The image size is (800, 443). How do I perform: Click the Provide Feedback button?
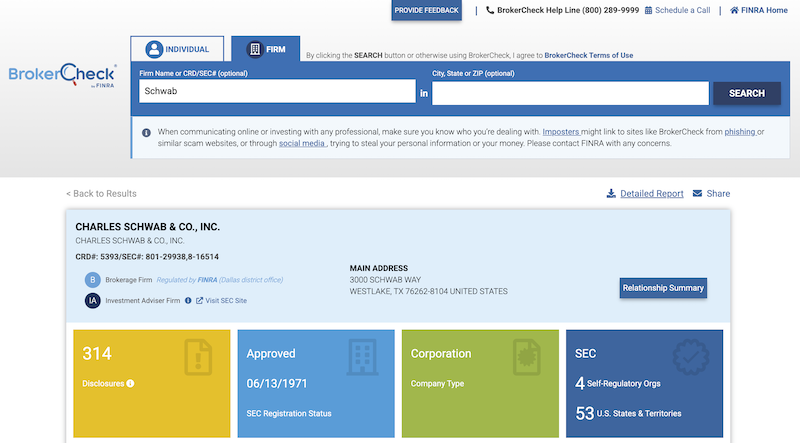[426, 11]
